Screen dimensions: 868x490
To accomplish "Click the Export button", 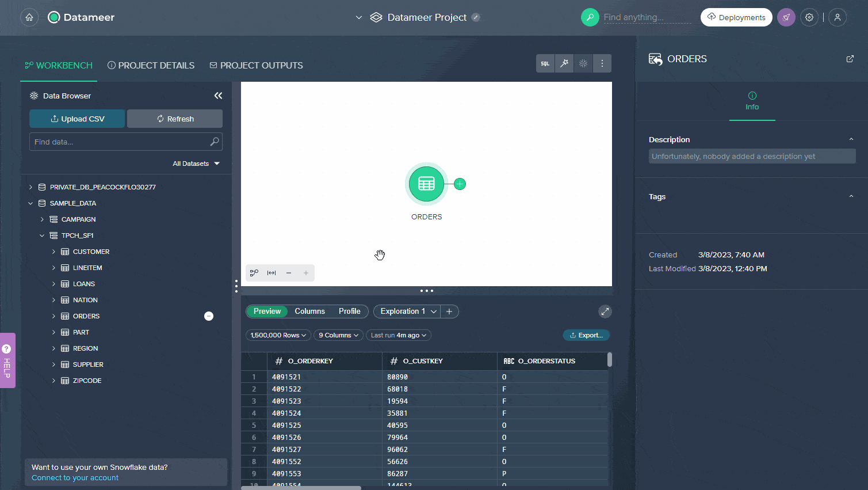I will (586, 335).
